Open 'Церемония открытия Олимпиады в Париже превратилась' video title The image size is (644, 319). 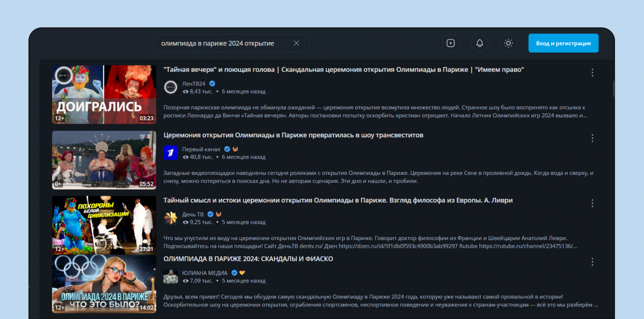click(293, 135)
